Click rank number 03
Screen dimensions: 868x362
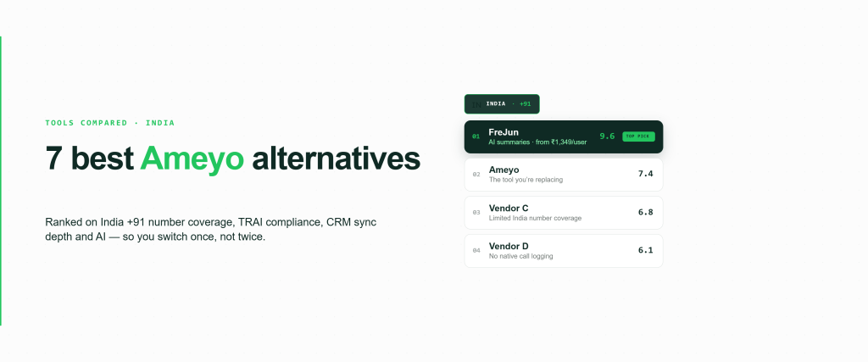coord(476,213)
